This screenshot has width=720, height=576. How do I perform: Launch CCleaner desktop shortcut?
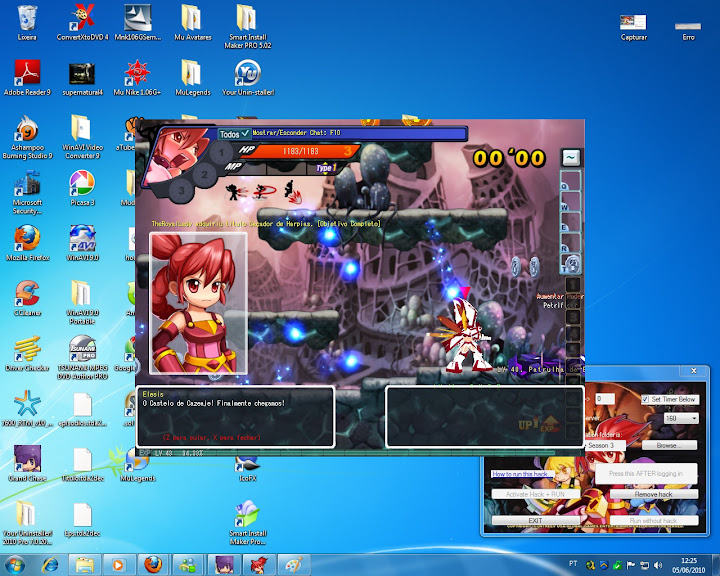tap(27, 298)
